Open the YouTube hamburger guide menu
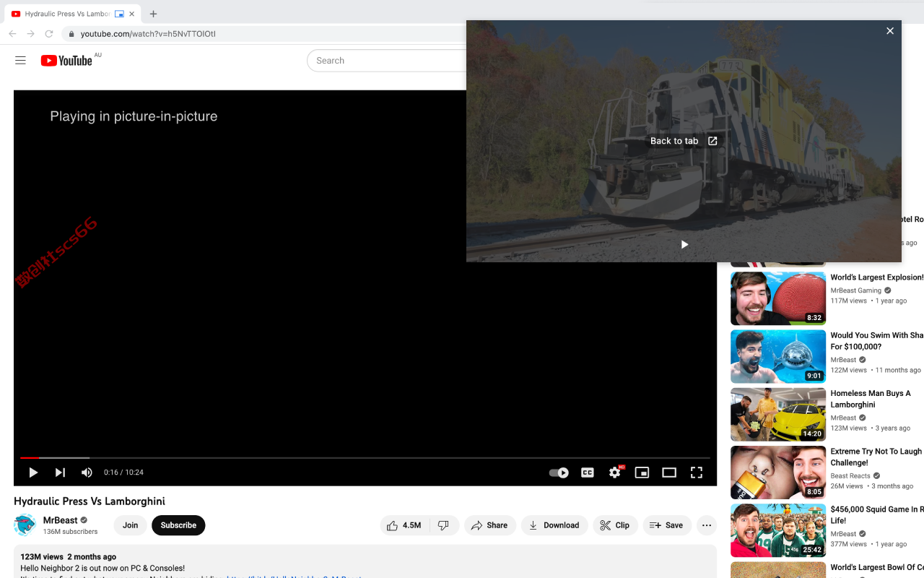924x578 pixels. pyautogui.click(x=20, y=61)
